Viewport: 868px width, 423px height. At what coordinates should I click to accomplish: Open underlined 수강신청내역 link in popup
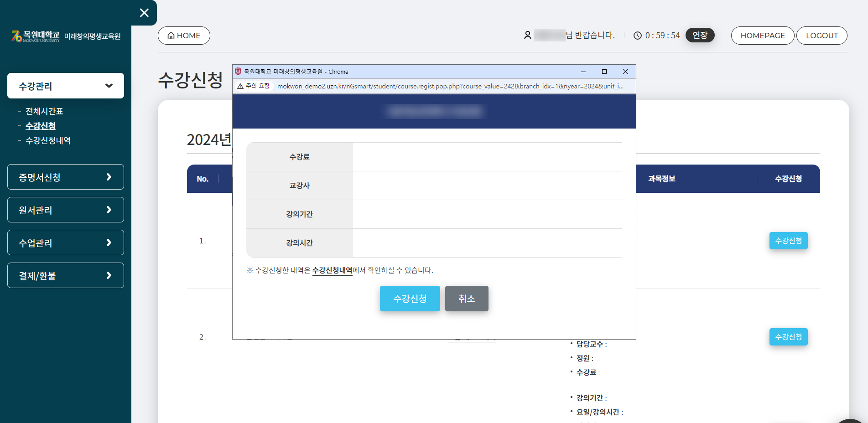333,270
